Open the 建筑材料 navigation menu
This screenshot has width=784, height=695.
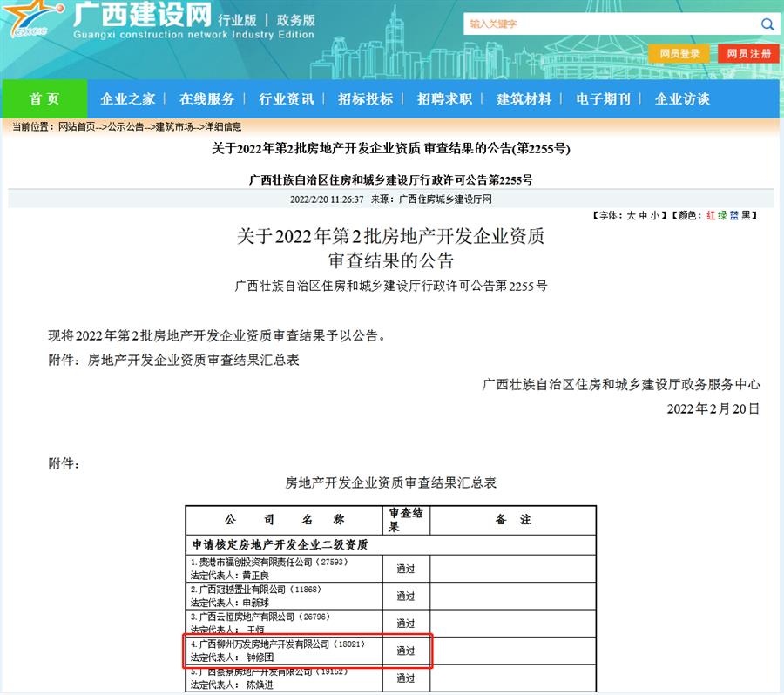click(523, 99)
